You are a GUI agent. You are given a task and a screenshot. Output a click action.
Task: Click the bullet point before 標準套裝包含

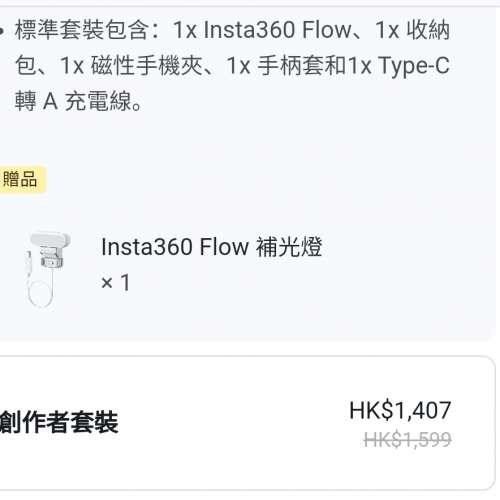coord(2,32)
